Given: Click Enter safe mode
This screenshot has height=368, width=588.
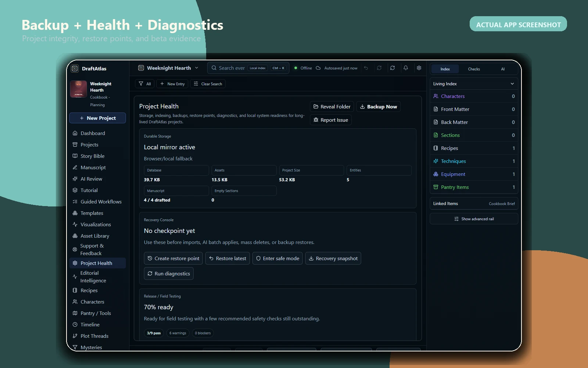Looking at the screenshot, I should pos(277,258).
